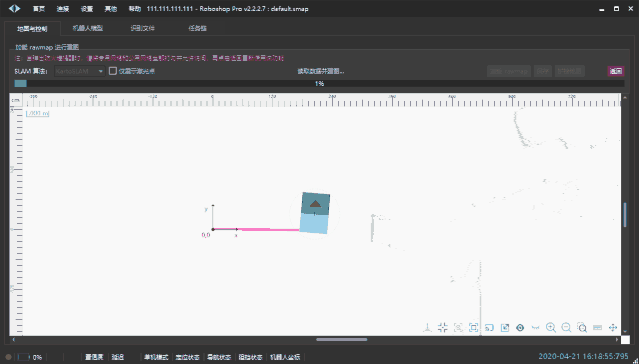Open the KartoSLAM algorithm dropdown
The image size is (639, 364).
point(79,71)
